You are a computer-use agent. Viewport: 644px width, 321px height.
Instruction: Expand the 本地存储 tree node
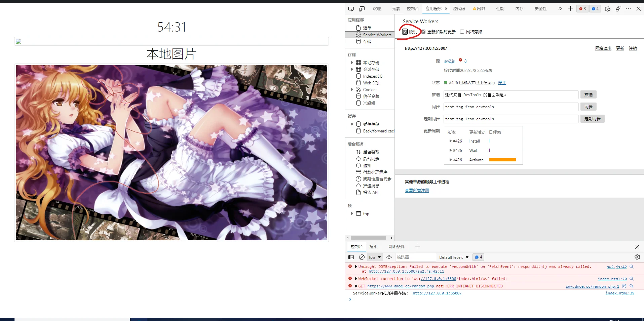coord(352,63)
